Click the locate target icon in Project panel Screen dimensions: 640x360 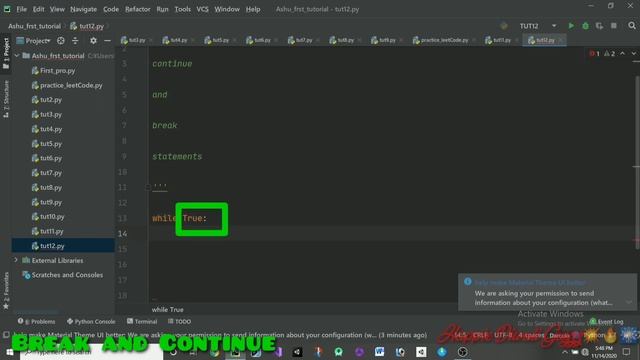(x=61, y=40)
